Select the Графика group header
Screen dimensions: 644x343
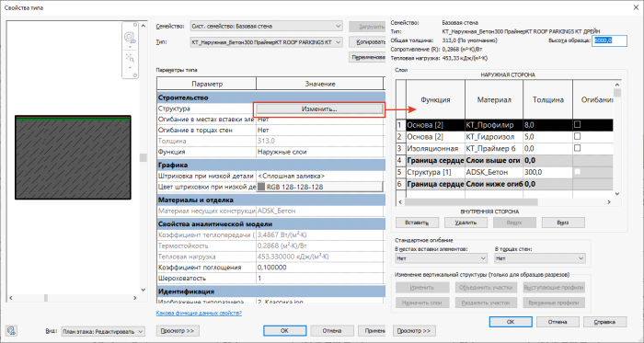270,165
